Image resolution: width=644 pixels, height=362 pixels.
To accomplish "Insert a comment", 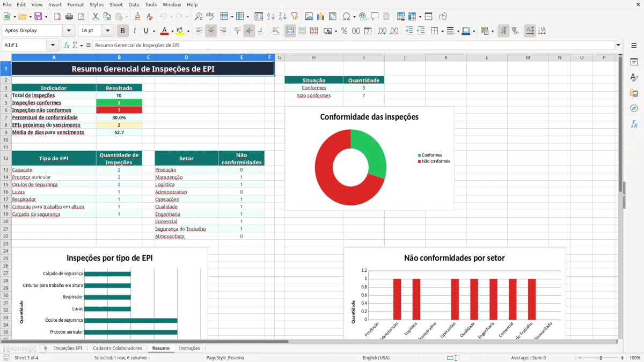I will pyautogui.click(x=375, y=17).
